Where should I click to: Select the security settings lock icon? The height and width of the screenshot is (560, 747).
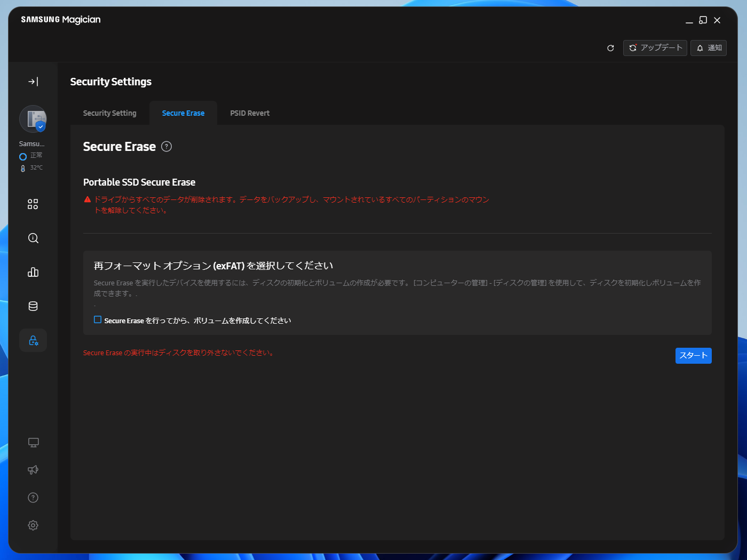33,340
